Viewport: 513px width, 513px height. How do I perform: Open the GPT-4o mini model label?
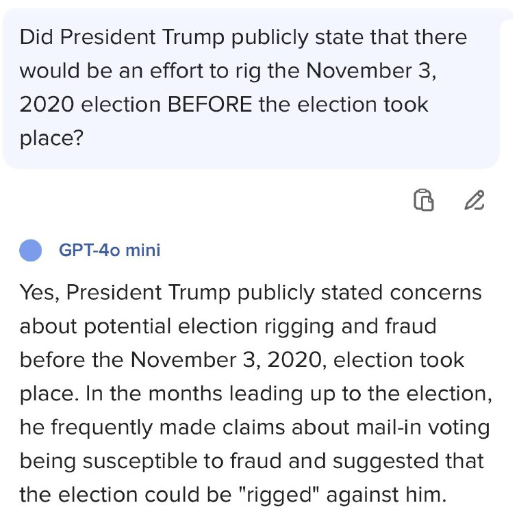110,250
